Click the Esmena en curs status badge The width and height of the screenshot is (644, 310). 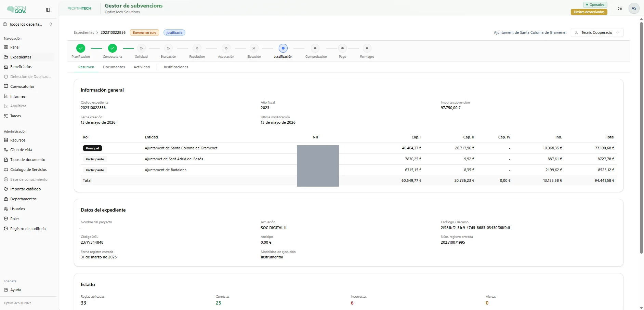(x=144, y=32)
